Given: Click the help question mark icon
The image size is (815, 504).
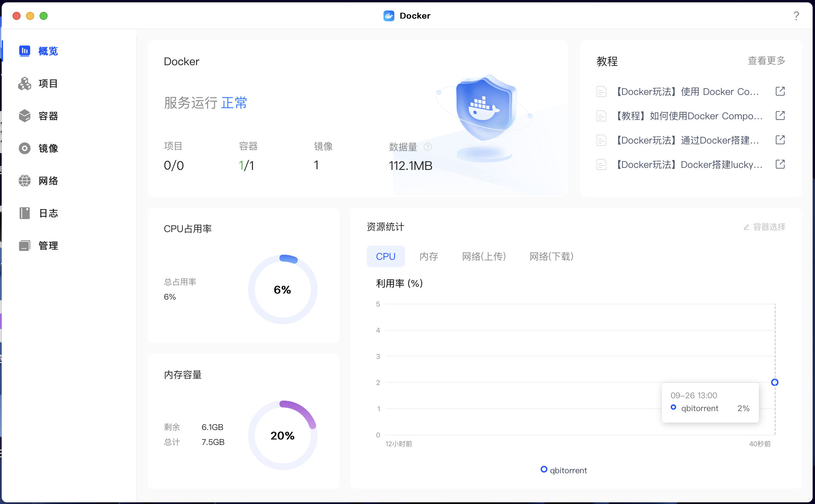Looking at the screenshot, I should (796, 16).
